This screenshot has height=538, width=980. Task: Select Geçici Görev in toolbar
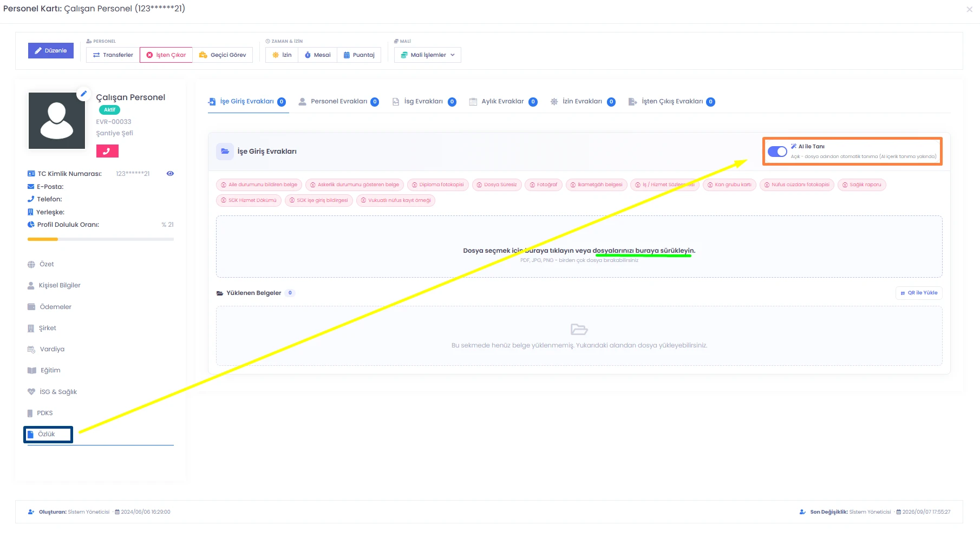(223, 55)
